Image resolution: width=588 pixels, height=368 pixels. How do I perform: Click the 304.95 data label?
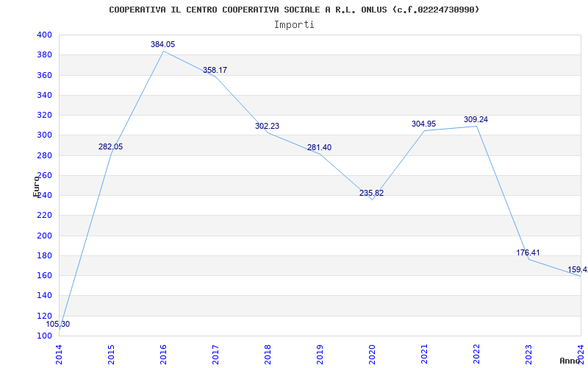click(424, 124)
